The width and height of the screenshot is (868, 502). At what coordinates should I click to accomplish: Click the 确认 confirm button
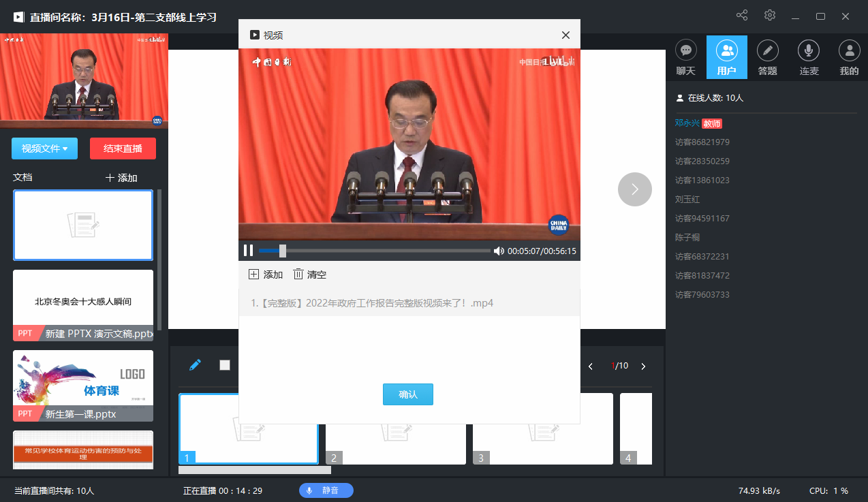[x=407, y=394]
